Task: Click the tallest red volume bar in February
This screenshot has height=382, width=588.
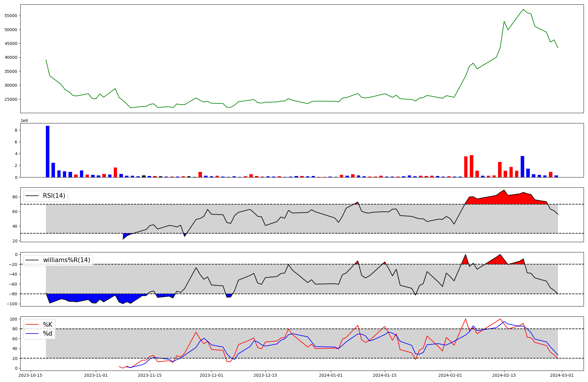Action: point(472,166)
